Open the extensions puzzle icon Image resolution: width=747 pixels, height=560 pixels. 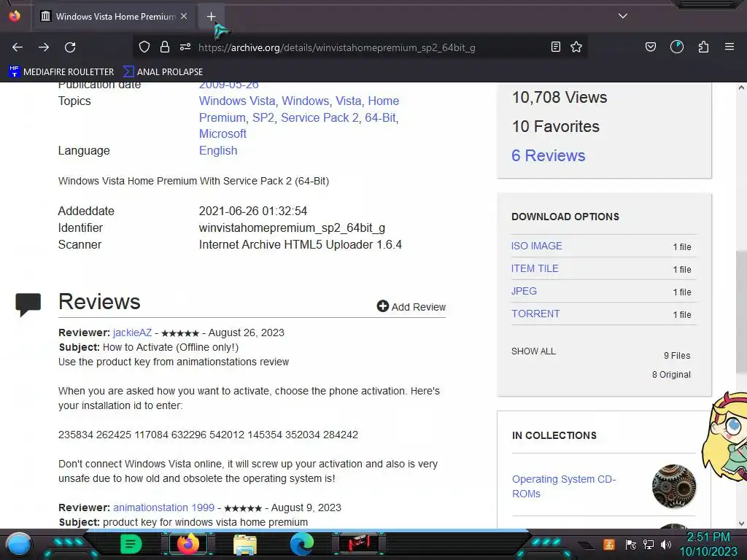703,47
